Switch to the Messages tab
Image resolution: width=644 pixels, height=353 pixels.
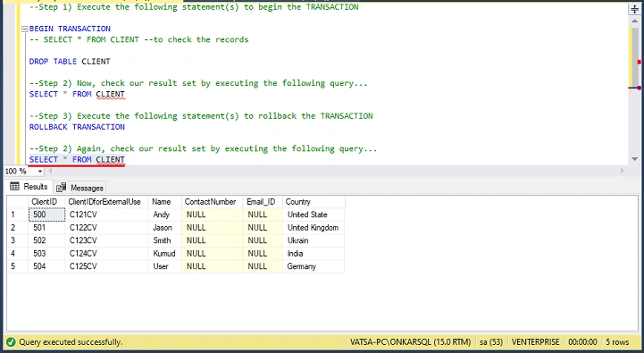pyautogui.click(x=80, y=188)
